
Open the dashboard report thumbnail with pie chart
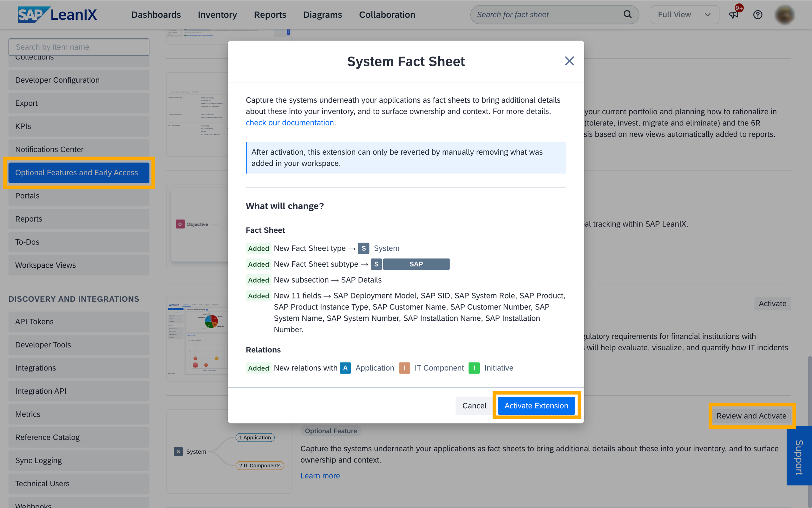click(197, 339)
